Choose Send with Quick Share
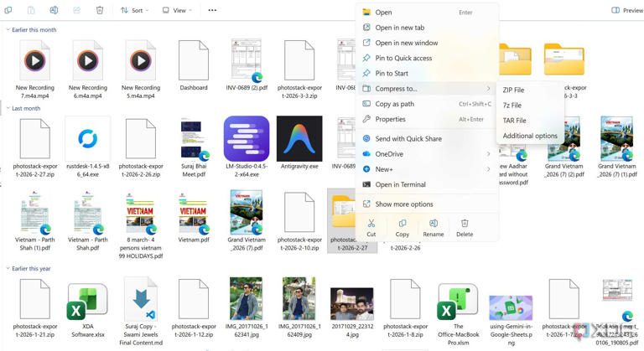This screenshot has height=351, width=644. click(427, 139)
